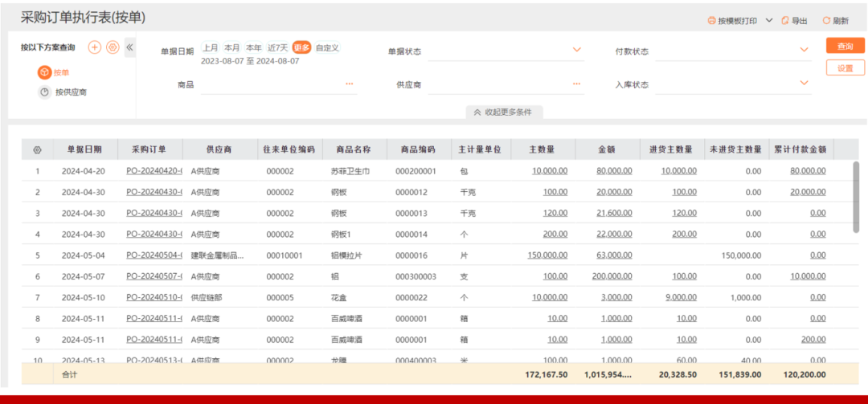Screen dimensions: 868x404
Task: Open the 入库状态 dropdown
Action: point(804,83)
